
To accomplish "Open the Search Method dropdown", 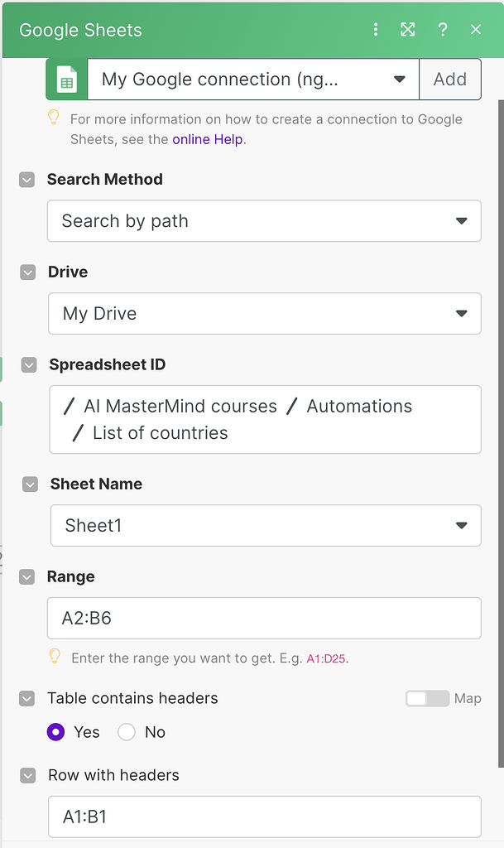I will [264, 221].
